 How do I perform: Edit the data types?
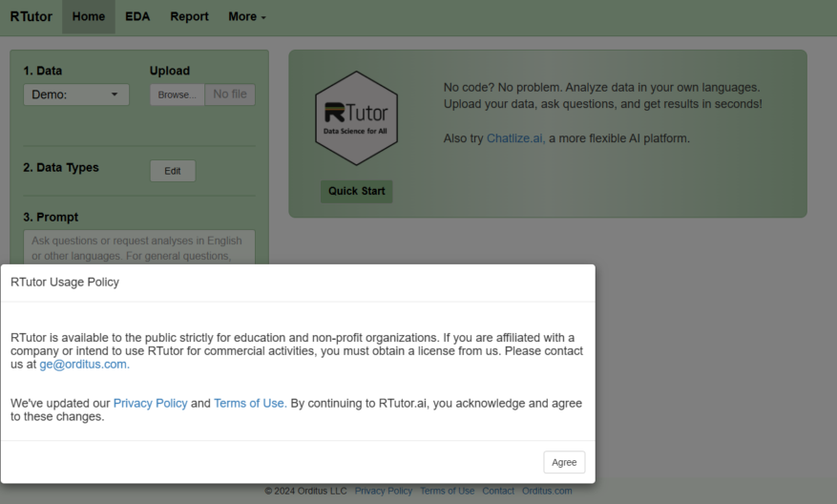[x=173, y=171]
